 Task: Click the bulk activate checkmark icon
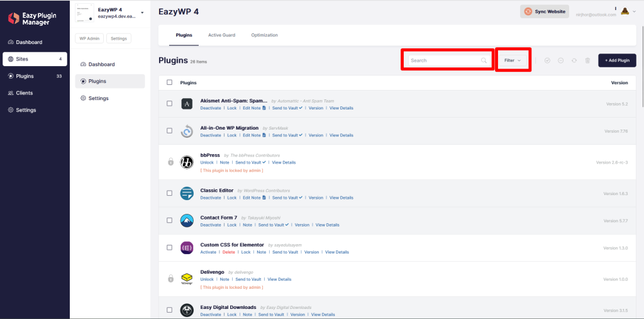(547, 60)
